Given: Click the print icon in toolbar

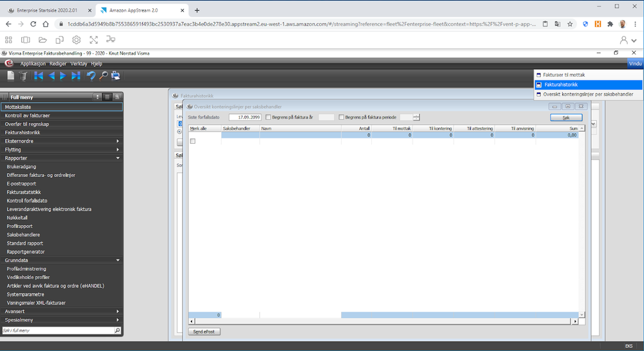Looking at the screenshot, I should (x=116, y=75).
